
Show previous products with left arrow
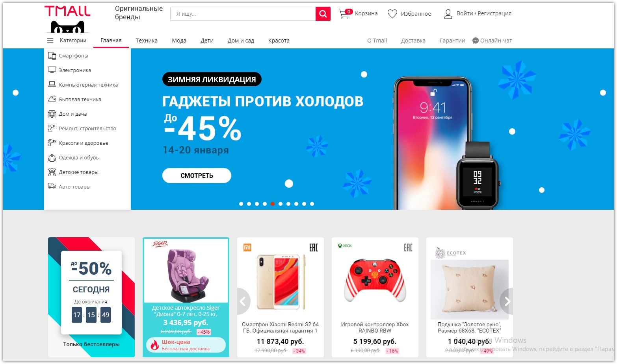pos(243,301)
